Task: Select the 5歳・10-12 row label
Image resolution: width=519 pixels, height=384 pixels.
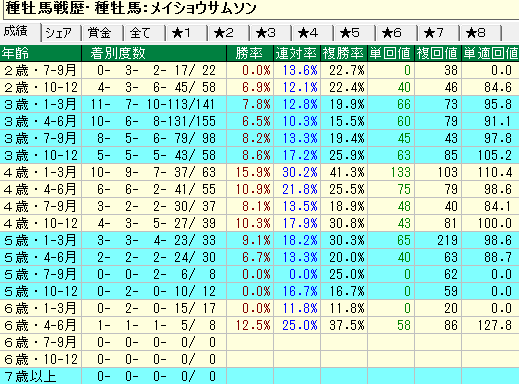Action: tap(41, 291)
